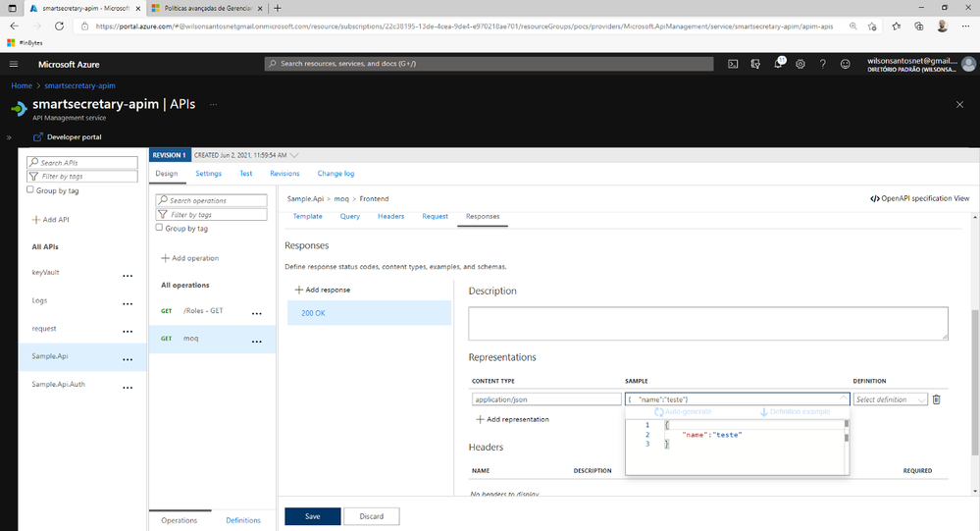Open the Azure portal hamburger menu
The width and height of the screenshot is (980, 531).
[14, 64]
